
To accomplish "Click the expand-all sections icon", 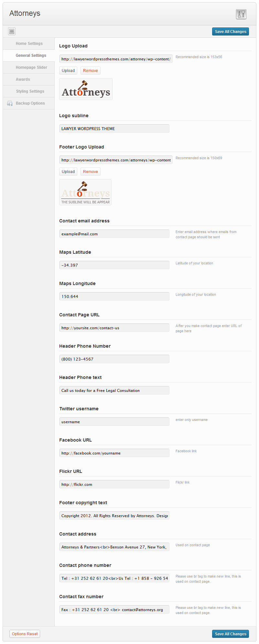I will click(12, 31).
